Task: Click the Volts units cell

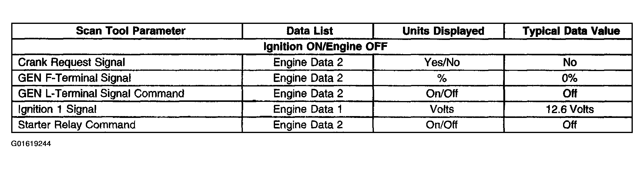Action: click(x=442, y=109)
